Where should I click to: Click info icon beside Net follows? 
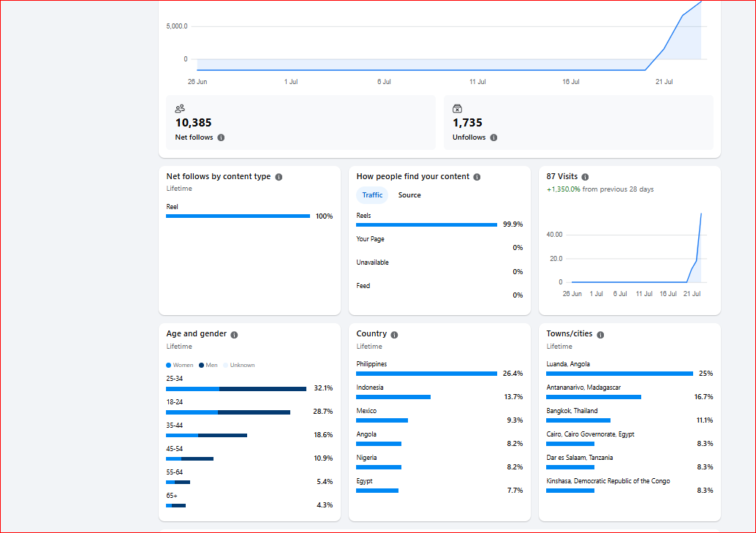pyautogui.click(x=221, y=137)
